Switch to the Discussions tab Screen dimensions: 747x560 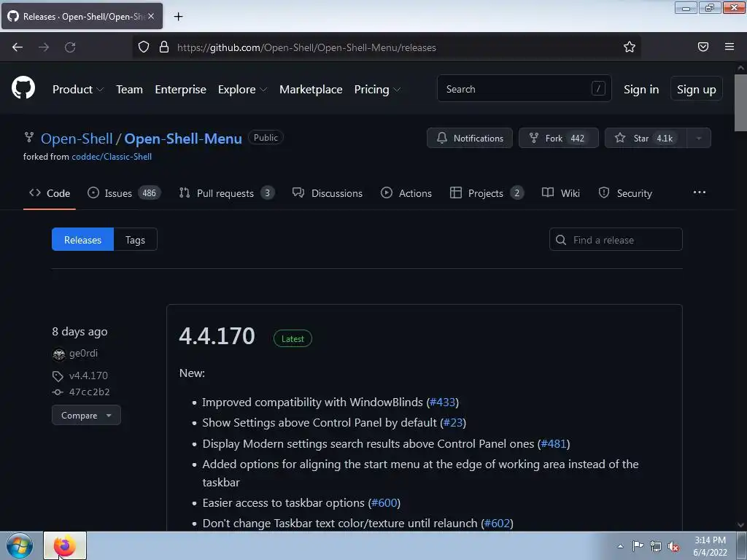328,192
